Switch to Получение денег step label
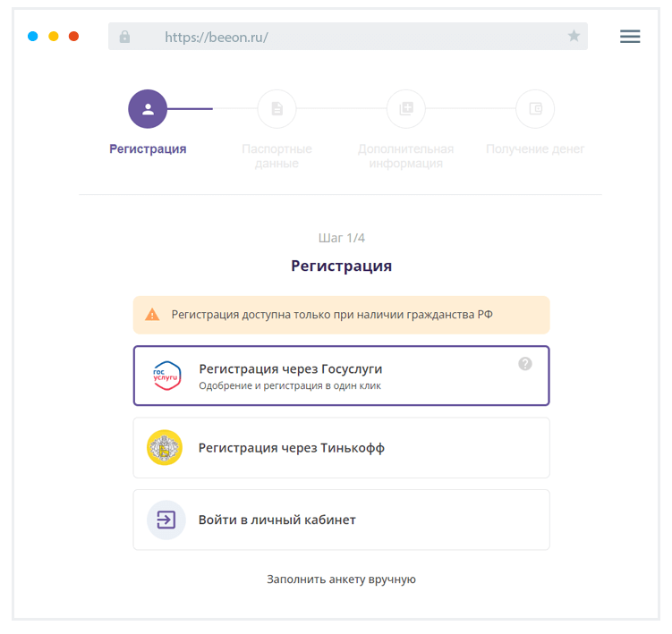Image resolution: width=672 pixels, height=634 pixels. (x=535, y=149)
